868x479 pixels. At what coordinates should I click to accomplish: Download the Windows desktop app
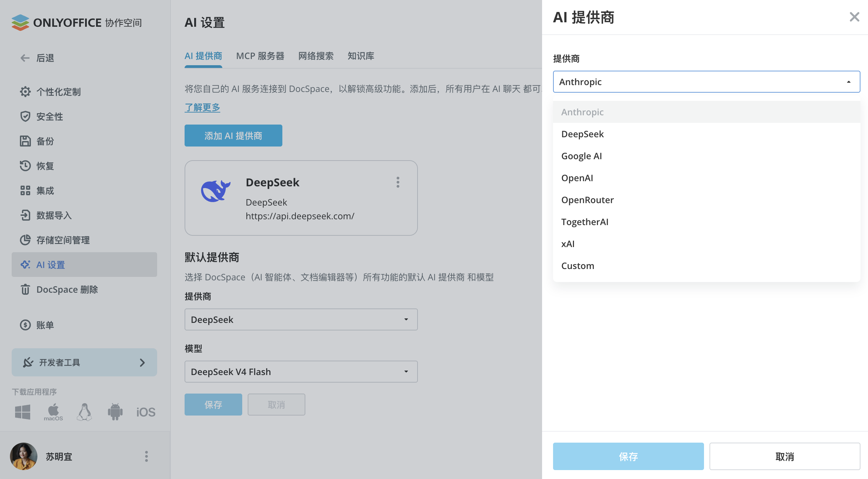click(x=23, y=412)
